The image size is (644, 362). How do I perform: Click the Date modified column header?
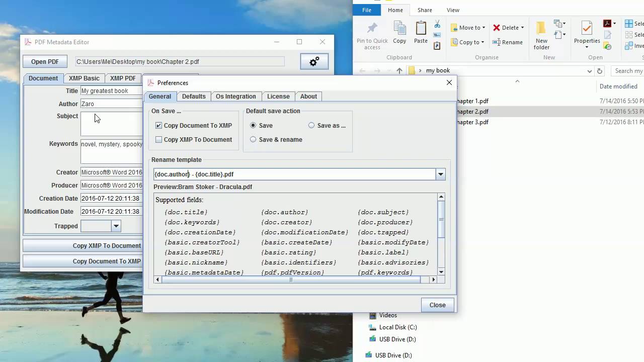pos(618,86)
